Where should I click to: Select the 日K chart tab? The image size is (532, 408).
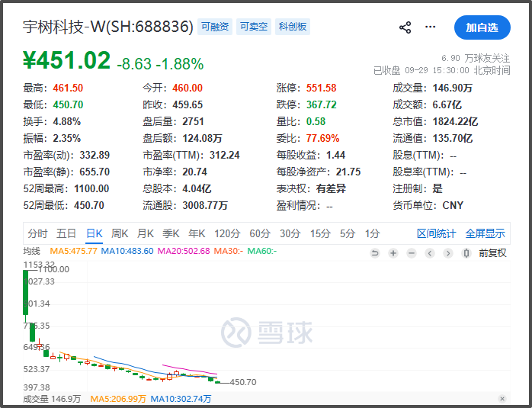(94, 233)
